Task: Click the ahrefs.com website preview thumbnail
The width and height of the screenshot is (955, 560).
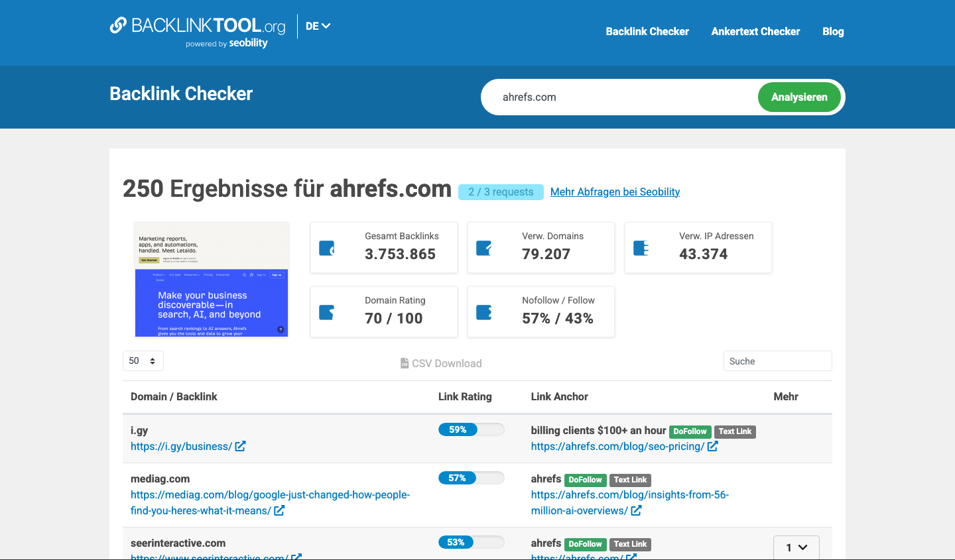Action: pyautogui.click(x=212, y=280)
